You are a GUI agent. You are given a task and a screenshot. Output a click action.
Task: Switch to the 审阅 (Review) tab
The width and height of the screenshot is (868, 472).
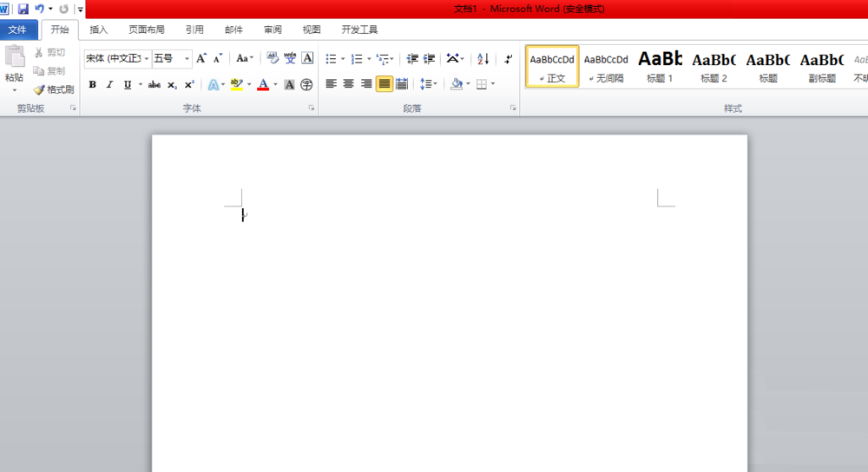pyautogui.click(x=273, y=29)
